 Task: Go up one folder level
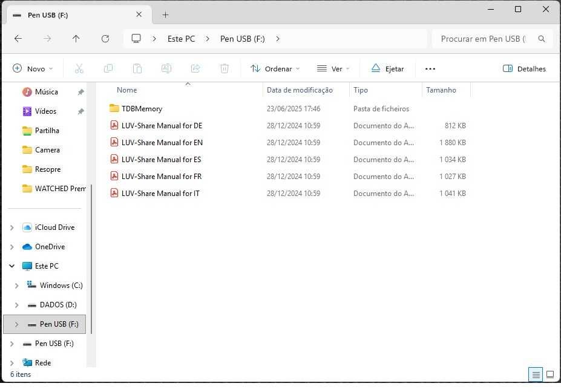[76, 39]
